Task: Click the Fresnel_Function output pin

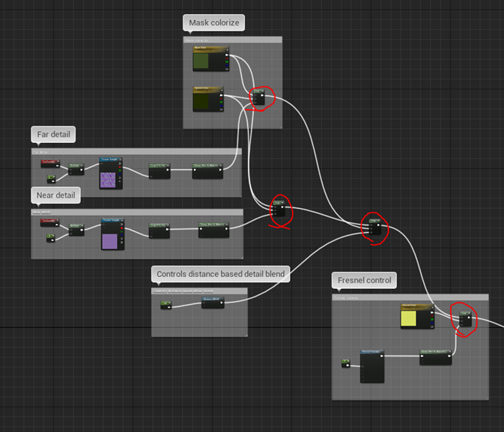Action: 382,356
